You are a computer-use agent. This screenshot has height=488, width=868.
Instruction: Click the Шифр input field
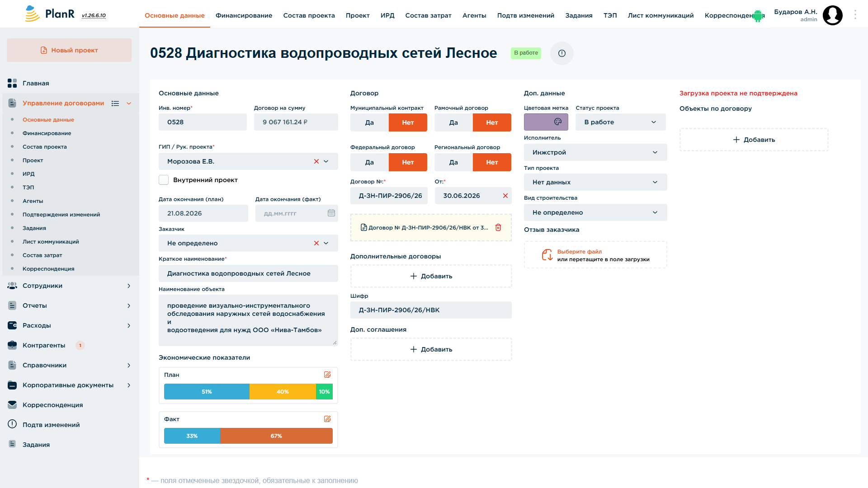click(x=431, y=310)
